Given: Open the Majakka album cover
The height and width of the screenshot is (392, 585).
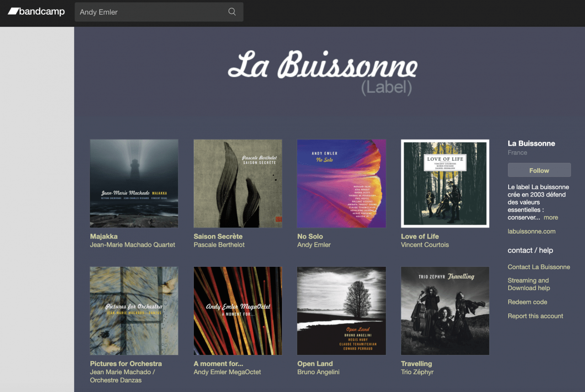Looking at the screenshot, I should 134,184.
